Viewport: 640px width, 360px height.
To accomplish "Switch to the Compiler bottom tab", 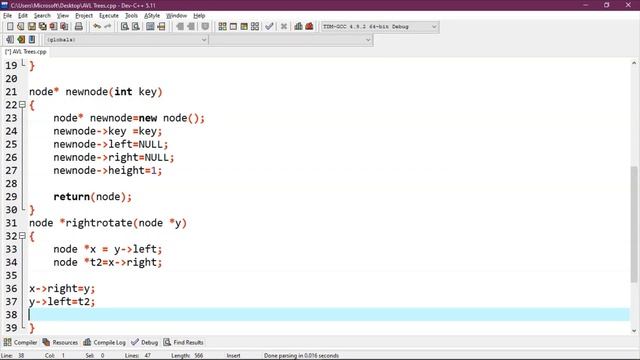I will (x=20, y=342).
